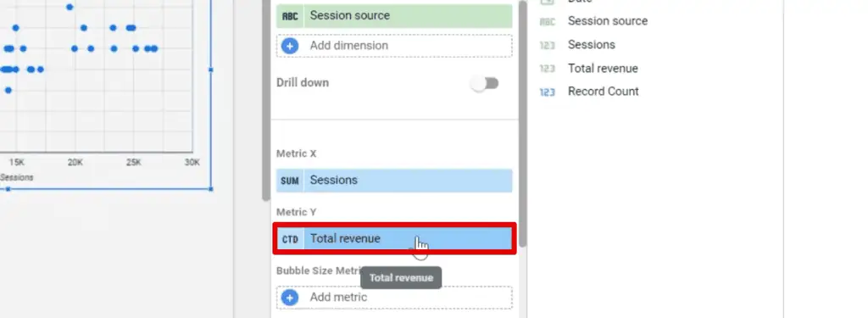868x318 pixels.
Task: Open the Session source dimension field picker
Action: (x=394, y=16)
